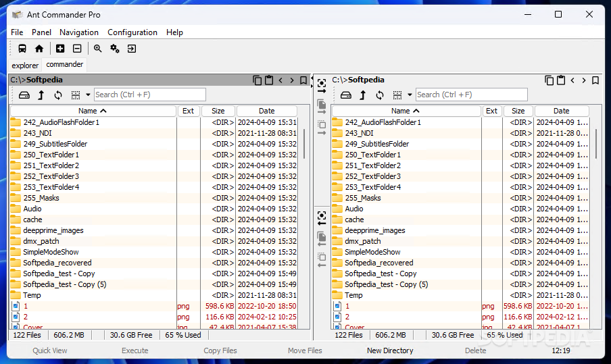Screen dimensions: 611x364
Task: Click the Execute button
Action: 135,350
